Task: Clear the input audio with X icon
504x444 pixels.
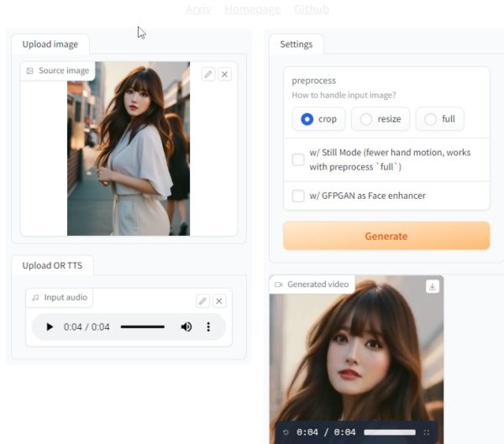Action: pos(219,300)
